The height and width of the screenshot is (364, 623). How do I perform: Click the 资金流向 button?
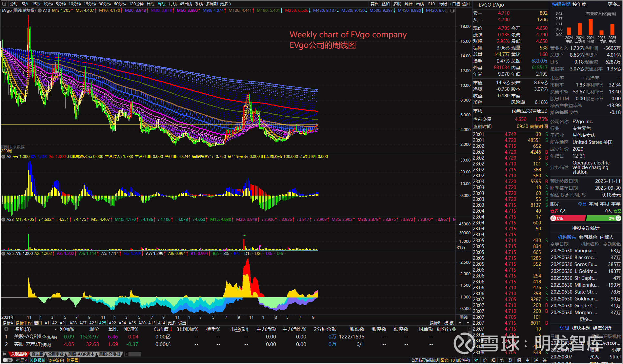pyautogui.click(x=56, y=360)
